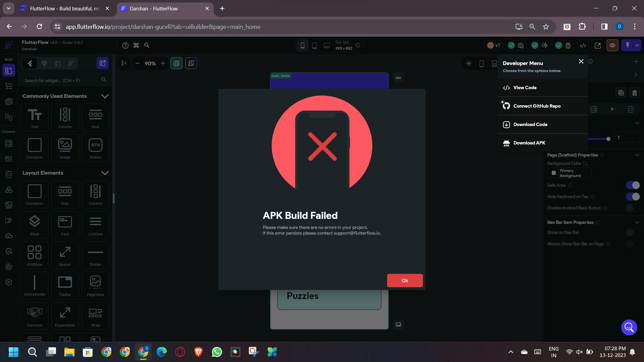This screenshot has width=644, height=362.
Task: Open dropdown arrow next to lightning button
Action: (637, 45)
